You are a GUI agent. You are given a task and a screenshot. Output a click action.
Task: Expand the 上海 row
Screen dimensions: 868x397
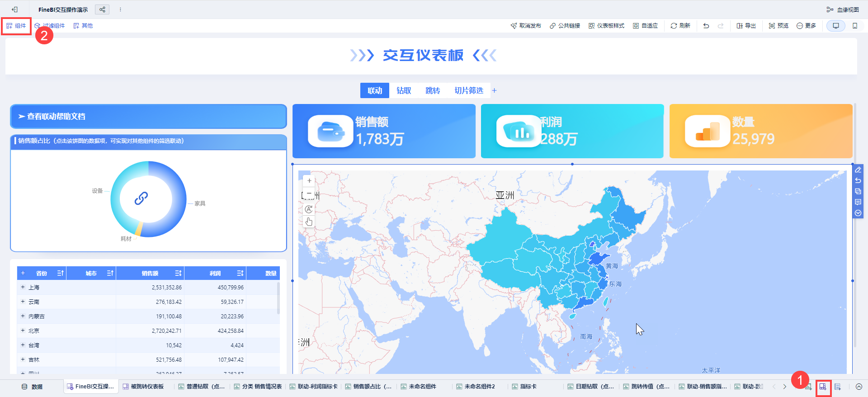(23, 287)
